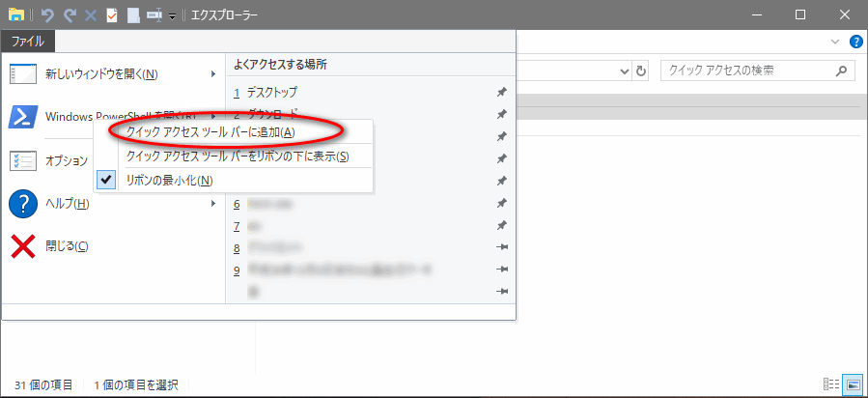Click 閉じる in File menu
Screen dimensions: 868x398
(x=67, y=246)
